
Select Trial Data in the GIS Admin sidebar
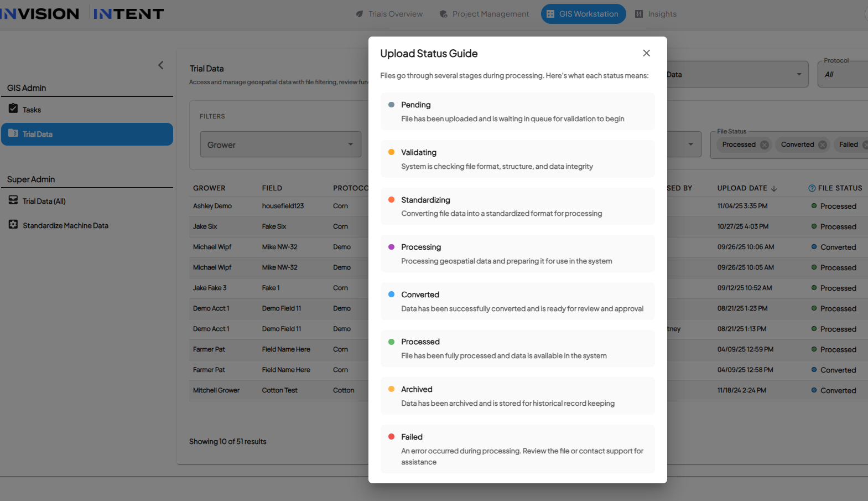[x=87, y=134]
